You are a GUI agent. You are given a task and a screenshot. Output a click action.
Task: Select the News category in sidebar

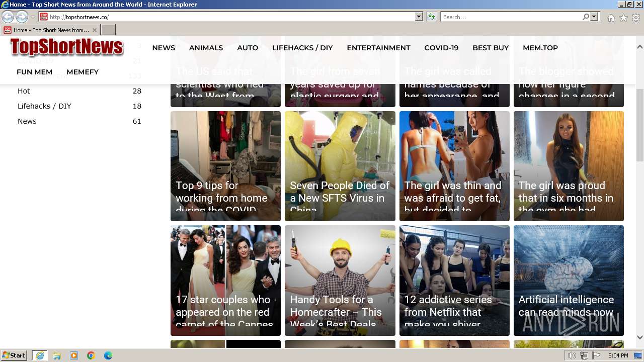coord(27,121)
